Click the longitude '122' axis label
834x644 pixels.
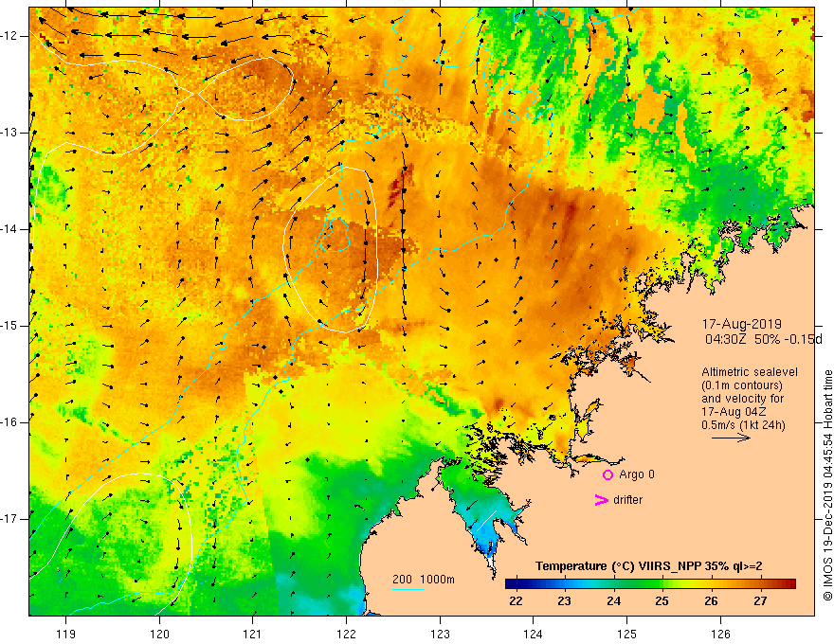(x=346, y=634)
